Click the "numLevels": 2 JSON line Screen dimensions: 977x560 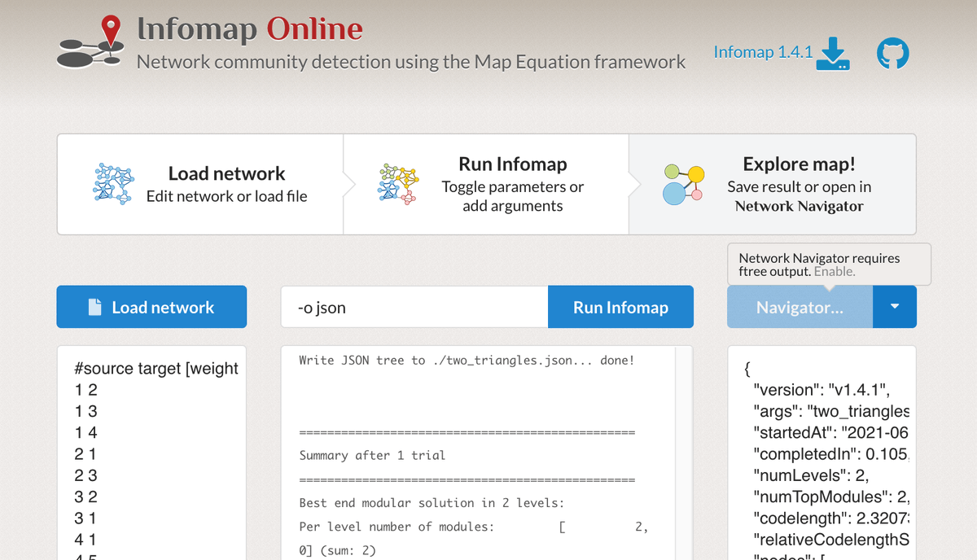click(x=811, y=475)
